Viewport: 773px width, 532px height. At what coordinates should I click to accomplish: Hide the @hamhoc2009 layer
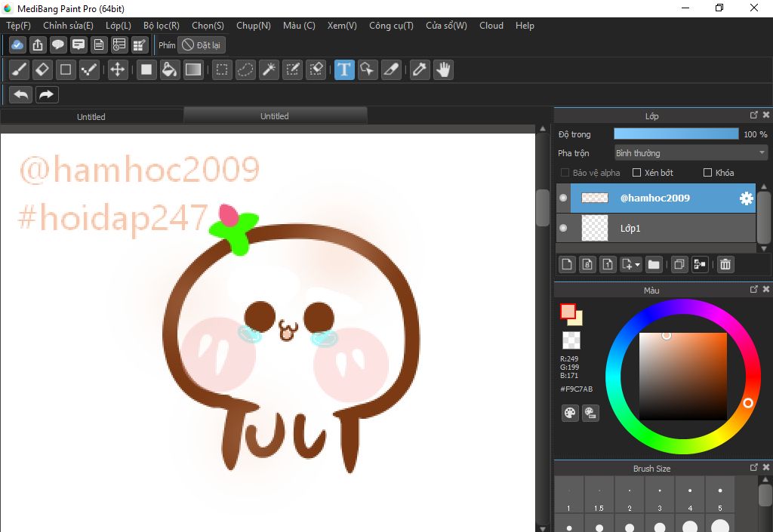pyautogui.click(x=563, y=198)
